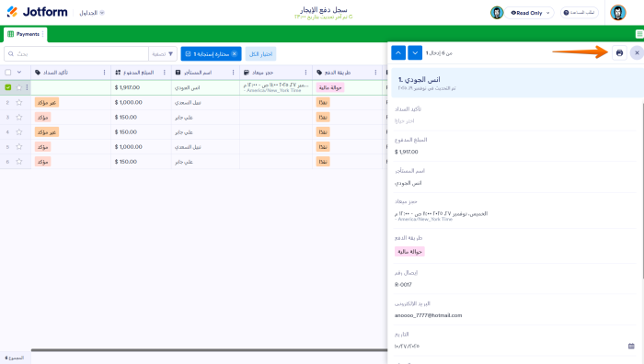
Task: Clear the selection using the X on the 1 استجابة مختارة button
Action: click(234, 53)
